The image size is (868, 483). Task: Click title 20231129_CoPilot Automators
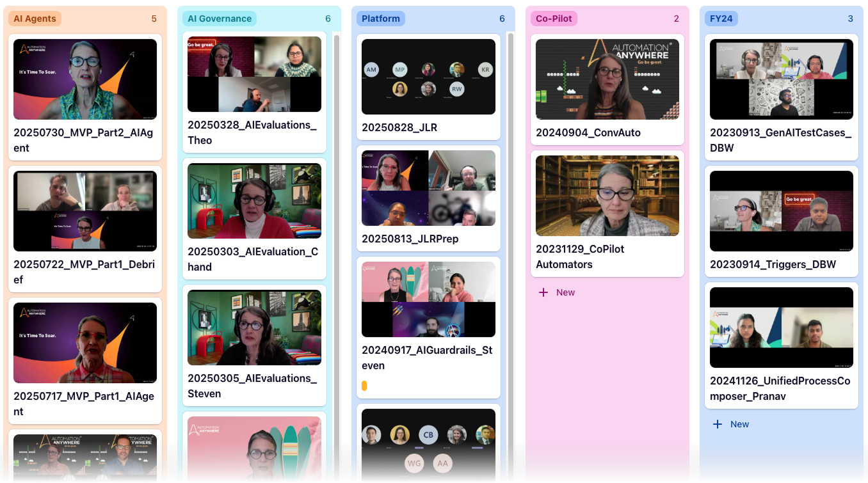click(580, 257)
